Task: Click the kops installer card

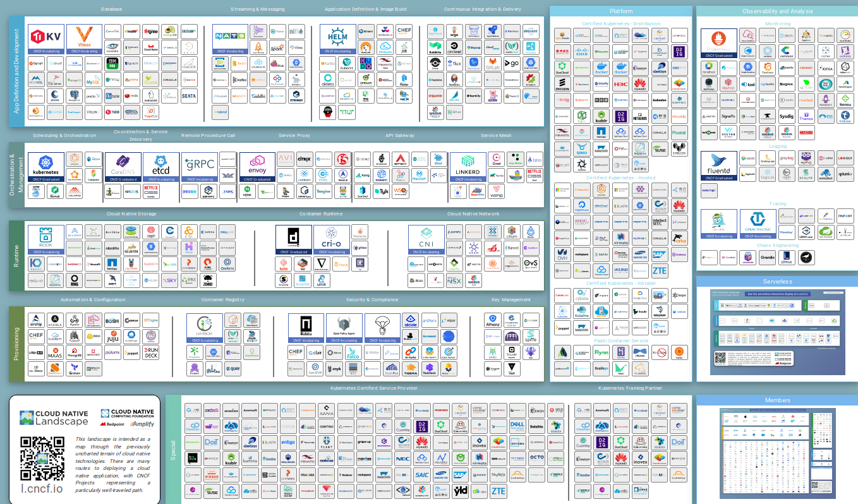Action: (679, 295)
